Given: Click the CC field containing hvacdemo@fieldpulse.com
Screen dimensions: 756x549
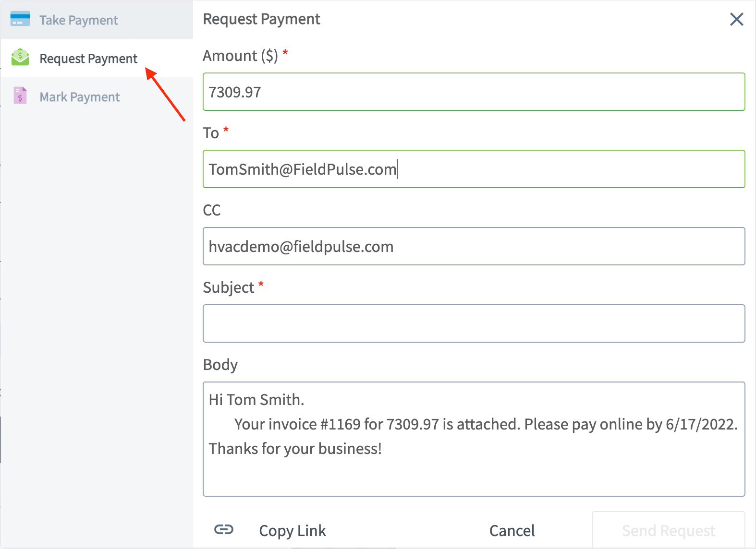Looking at the screenshot, I should pos(474,246).
